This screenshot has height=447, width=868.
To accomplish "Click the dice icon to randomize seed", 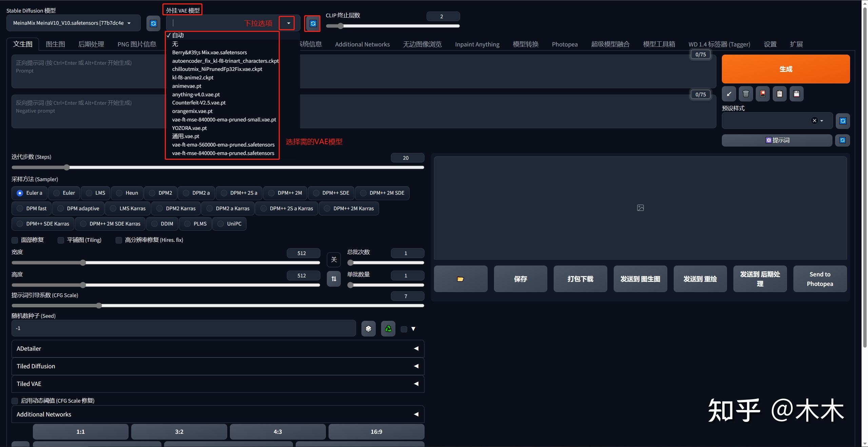I will coord(369,329).
